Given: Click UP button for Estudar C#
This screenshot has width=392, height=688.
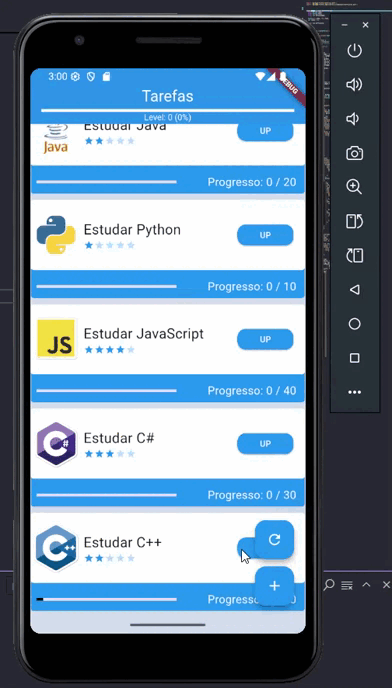Looking at the screenshot, I should (x=265, y=444).
